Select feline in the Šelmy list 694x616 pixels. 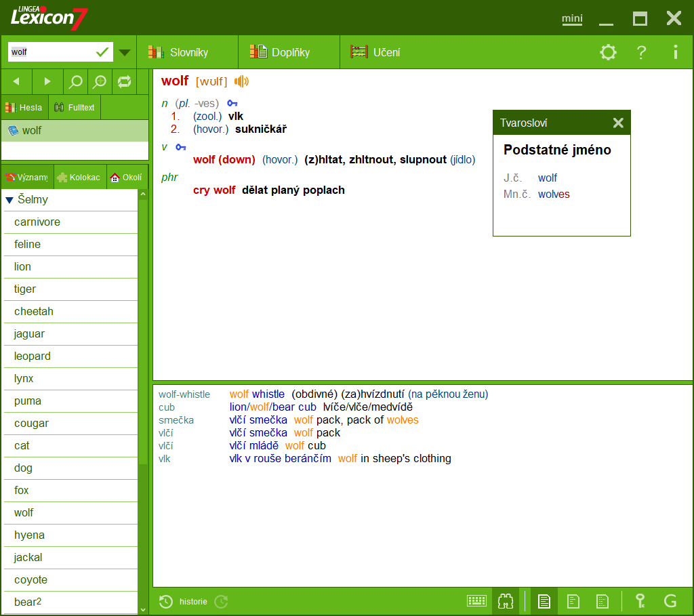tap(70, 244)
